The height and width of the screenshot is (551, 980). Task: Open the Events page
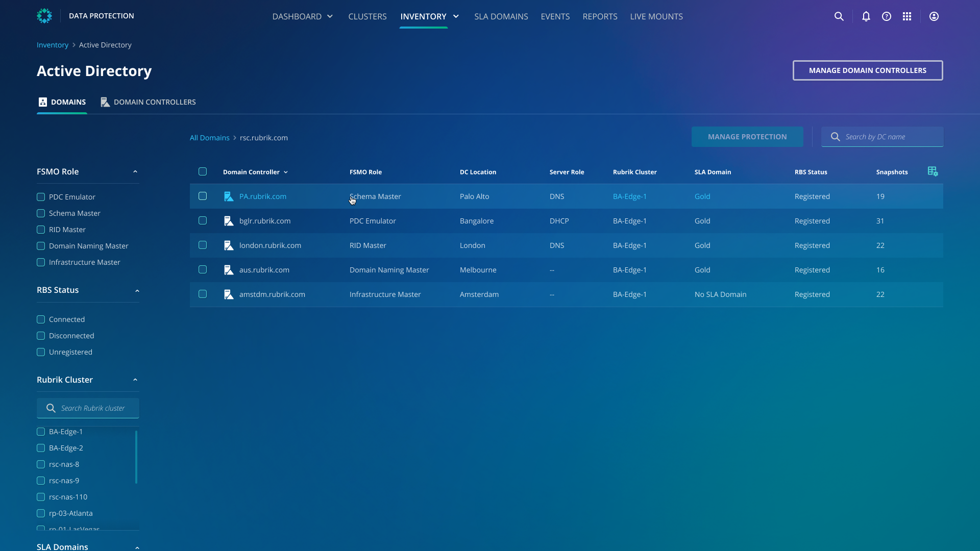555,16
